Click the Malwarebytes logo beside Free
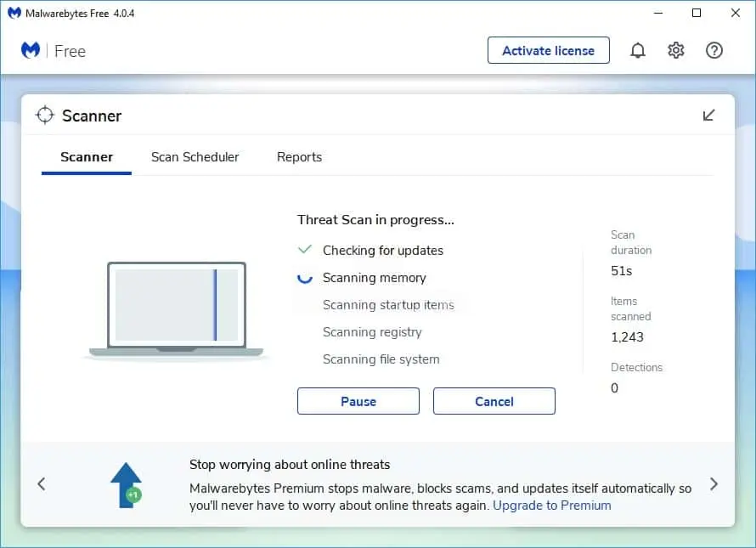This screenshot has height=548, width=756. (x=31, y=50)
